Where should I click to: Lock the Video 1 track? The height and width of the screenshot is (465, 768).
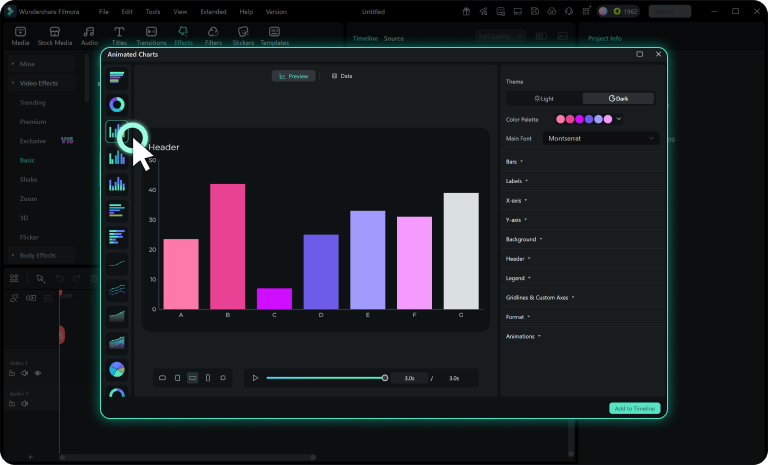pyautogui.click(x=12, y=373)
